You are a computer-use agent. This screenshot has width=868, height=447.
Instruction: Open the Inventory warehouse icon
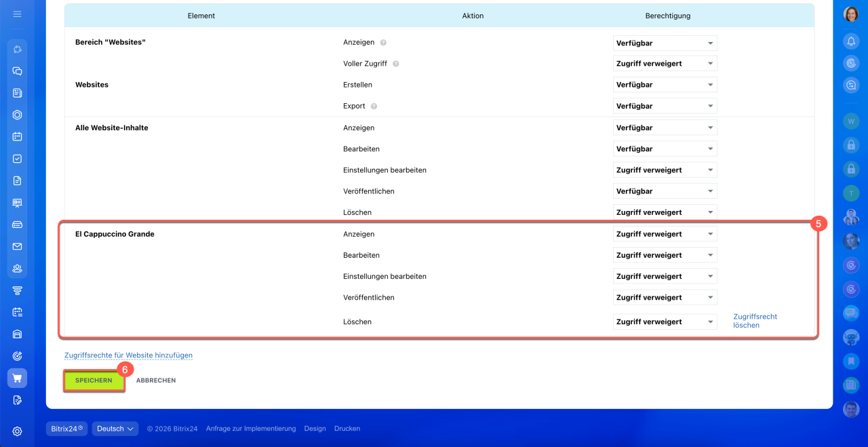pyautogui.click(x=17, y=334)
